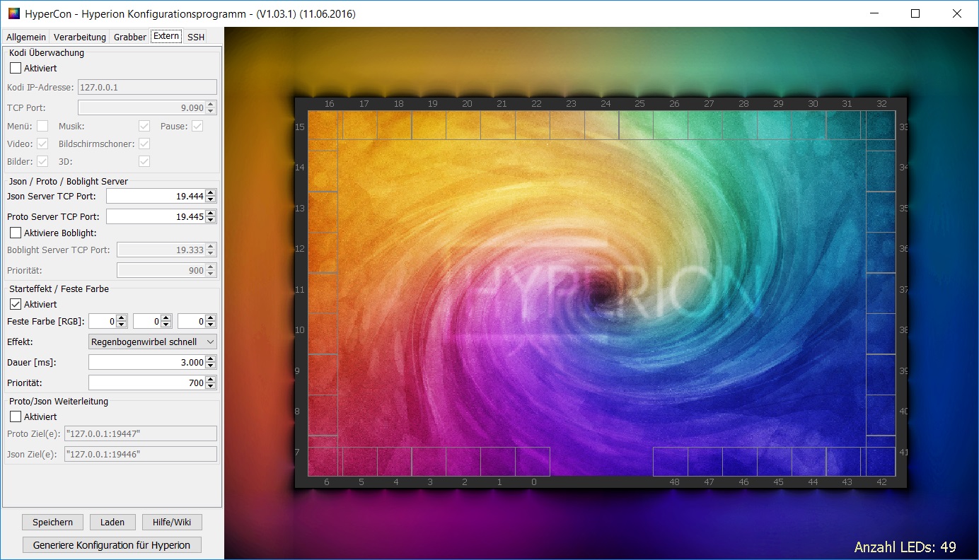Screen dimensions: 979x560
Task: Enable the Kodi Überwachung Aktiviert checkbox
Action: [x=16, y=69]
